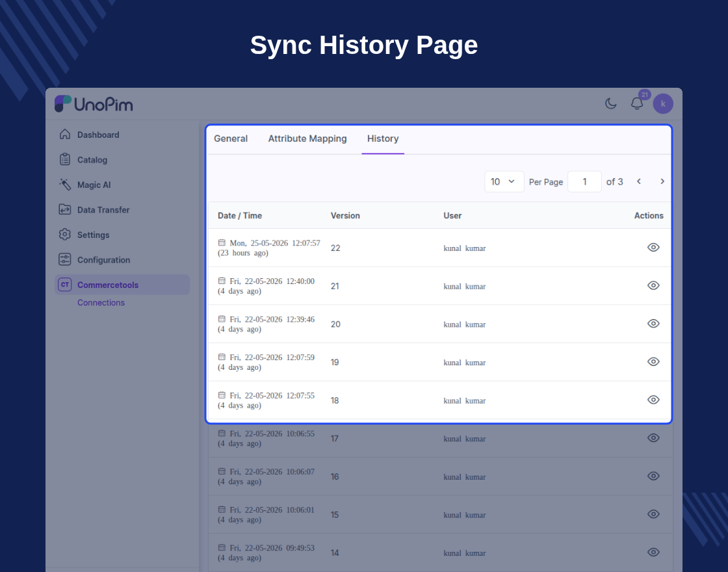Open notifications bell icon
The width and height of the screenshot is (728, 572).
(636, 103)
